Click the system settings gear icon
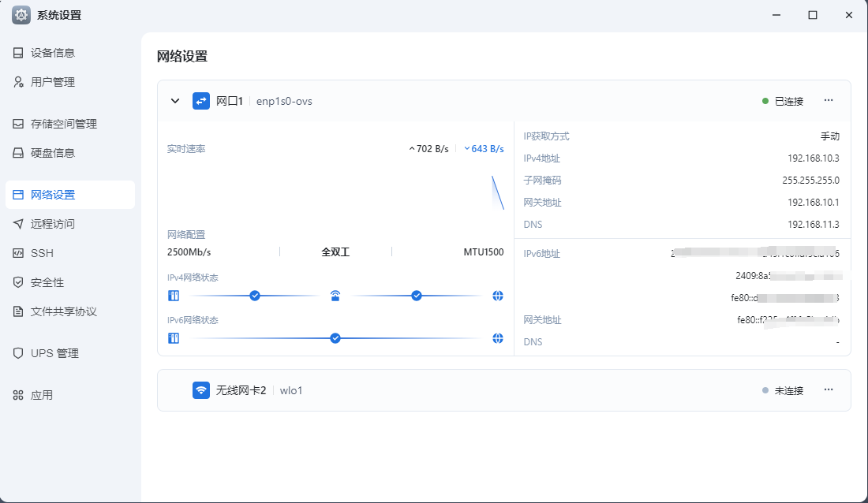The image size is (868, 503). (21, 15)
